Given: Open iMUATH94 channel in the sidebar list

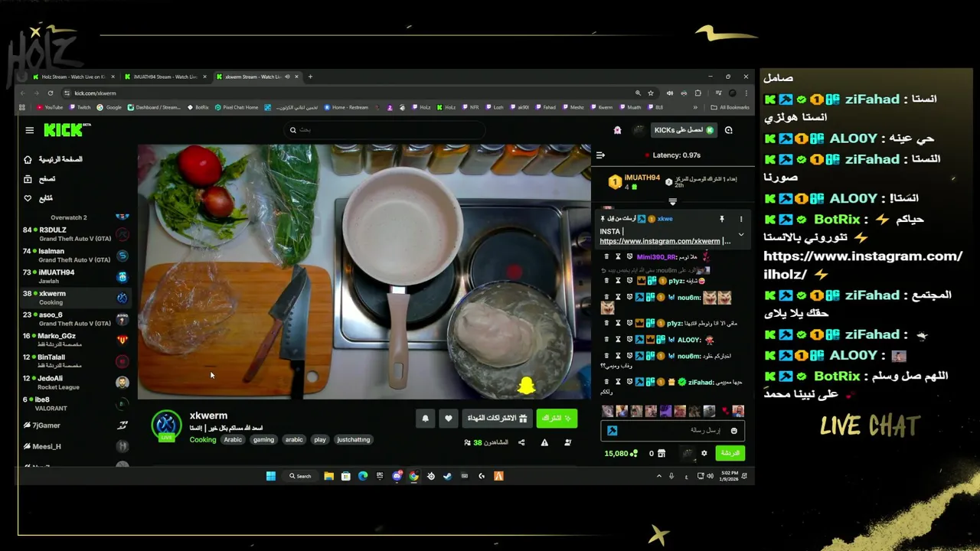Looking at the screenshot, I should (75, 276).
